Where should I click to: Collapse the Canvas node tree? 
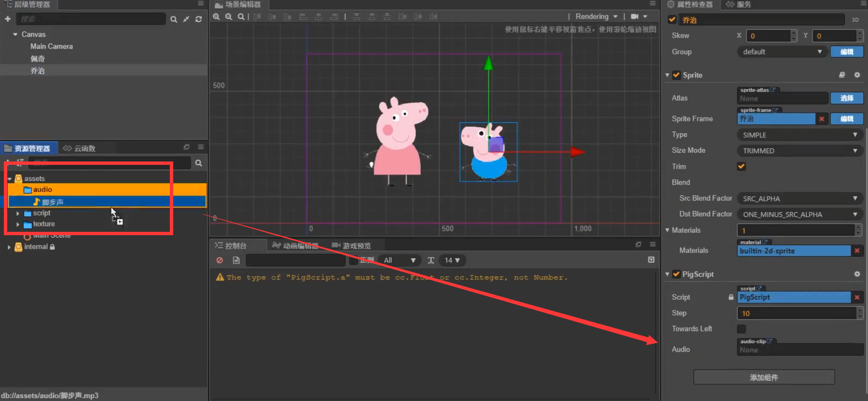pos(15,34)
